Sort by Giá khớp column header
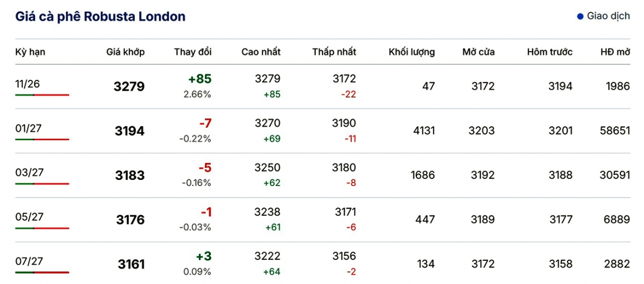The width and height of the screenshot is (644, 284). pos(125,52)
